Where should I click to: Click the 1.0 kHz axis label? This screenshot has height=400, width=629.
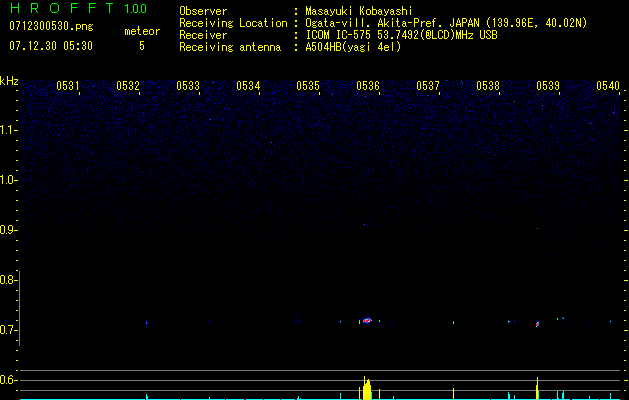tap(7, 180)
